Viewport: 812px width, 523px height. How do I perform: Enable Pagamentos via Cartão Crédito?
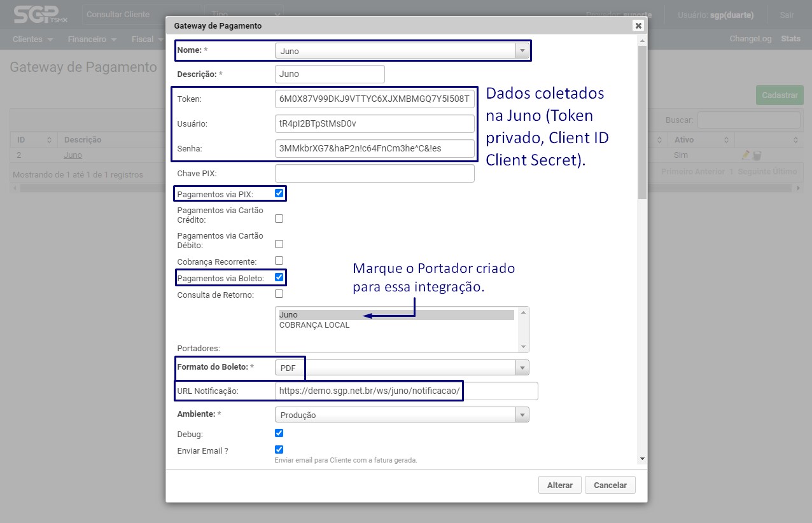coord(279,219)
